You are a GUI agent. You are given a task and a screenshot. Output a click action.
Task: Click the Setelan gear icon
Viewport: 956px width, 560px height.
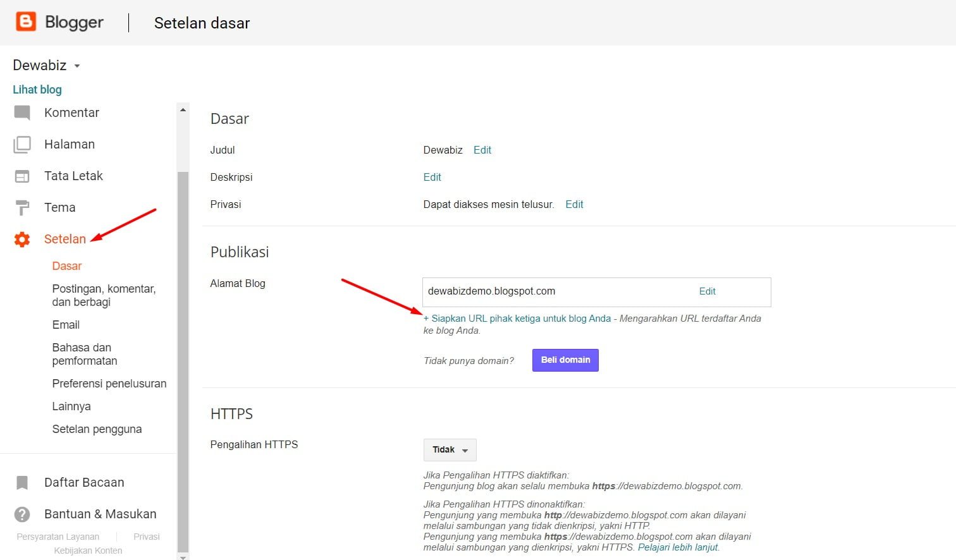point(22,240)
